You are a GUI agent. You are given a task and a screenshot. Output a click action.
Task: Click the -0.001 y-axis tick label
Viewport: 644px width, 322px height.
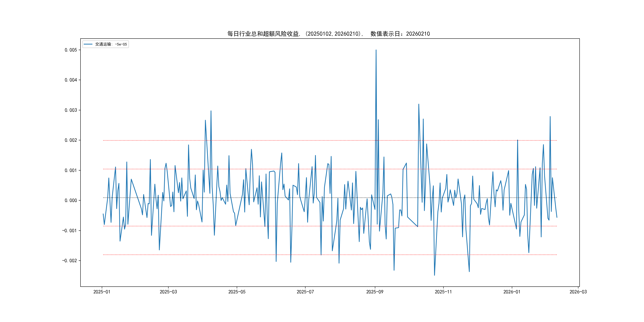click(x=70, y=231)
